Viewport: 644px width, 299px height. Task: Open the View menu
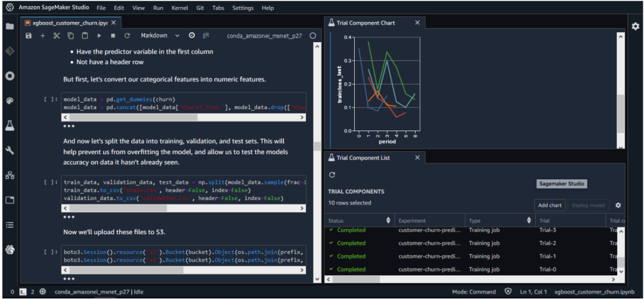point(139,8)
